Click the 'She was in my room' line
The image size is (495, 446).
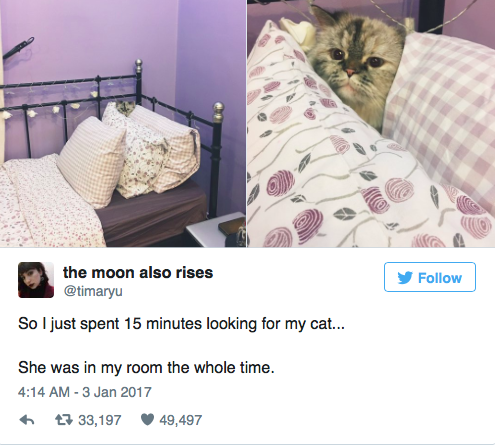click(146, 368)
